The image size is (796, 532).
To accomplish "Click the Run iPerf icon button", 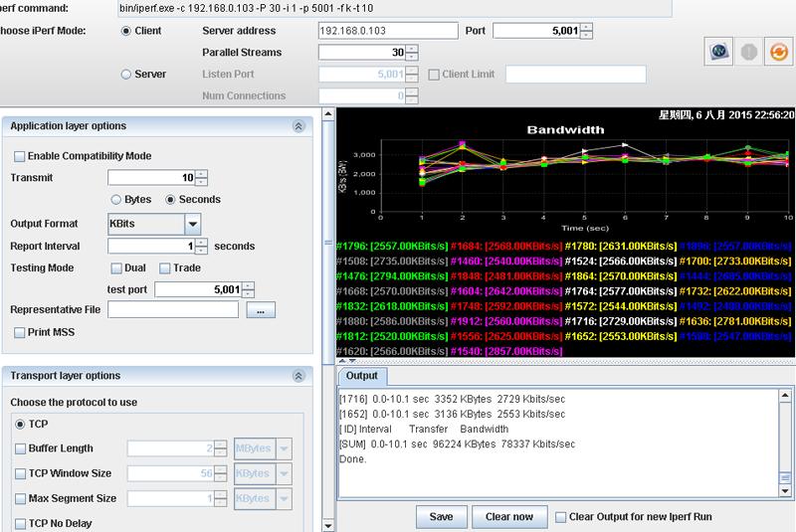I will (717, 53).
